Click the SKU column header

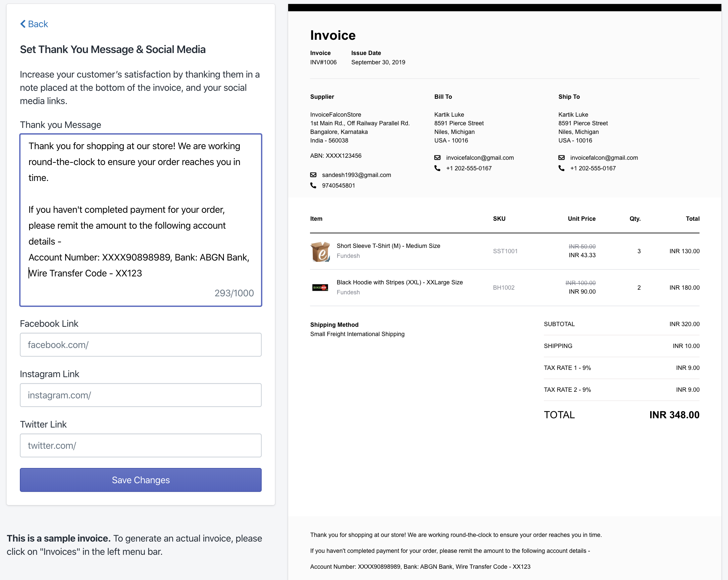(x=499, y=218)
